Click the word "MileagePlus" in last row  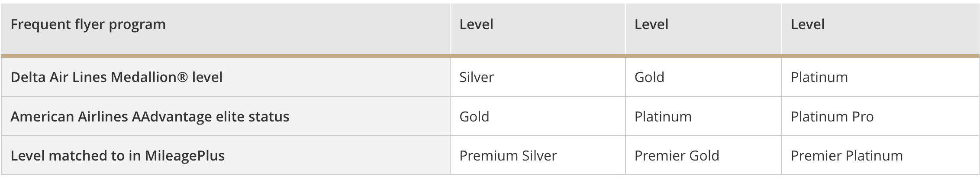(184, 156)
